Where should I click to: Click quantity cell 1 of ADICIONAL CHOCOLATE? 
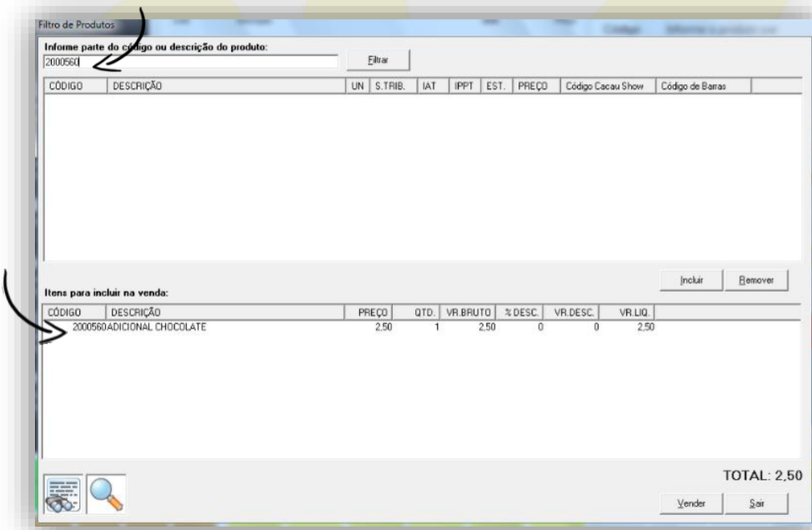click(x=437, y=327)
